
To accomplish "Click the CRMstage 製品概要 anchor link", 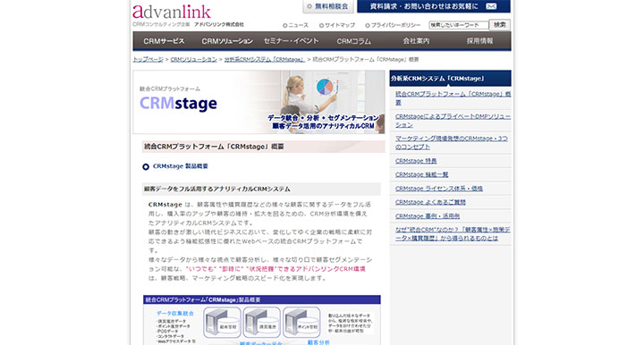I will click(181, 166).
